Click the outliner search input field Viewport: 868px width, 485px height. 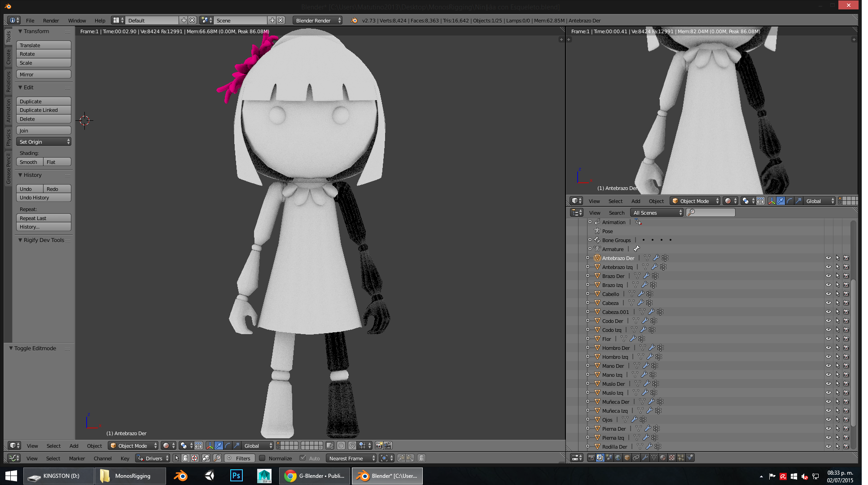(x=714, y=213)
